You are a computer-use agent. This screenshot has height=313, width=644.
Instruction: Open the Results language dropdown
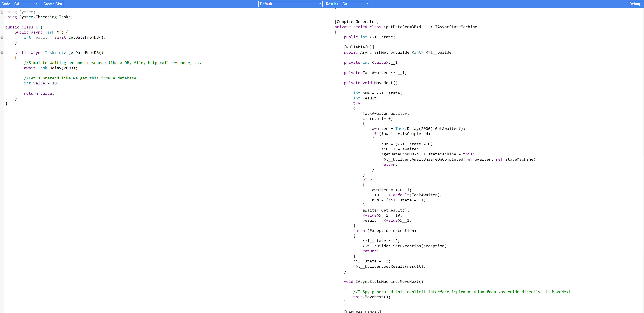[355, 4]
